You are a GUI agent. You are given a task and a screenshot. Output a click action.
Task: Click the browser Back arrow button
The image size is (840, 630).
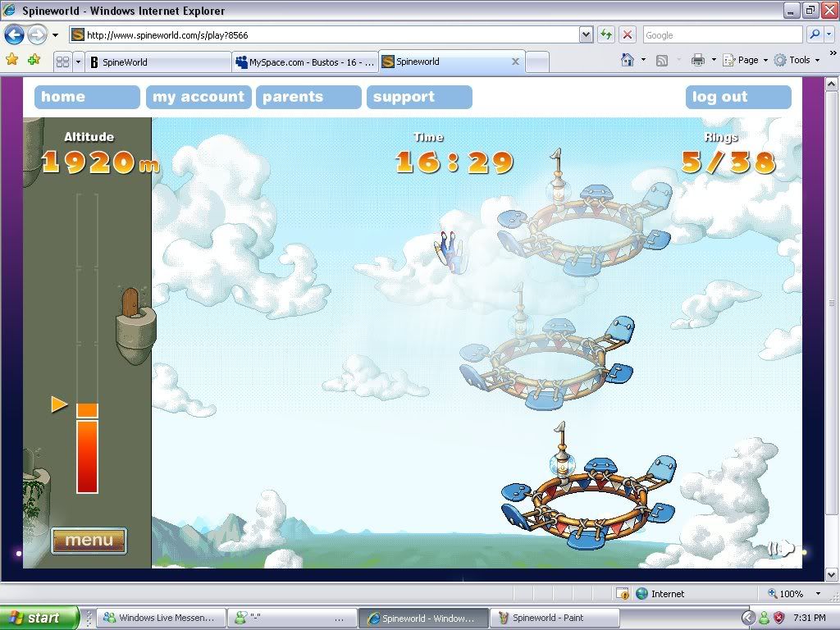click(14, 35)
